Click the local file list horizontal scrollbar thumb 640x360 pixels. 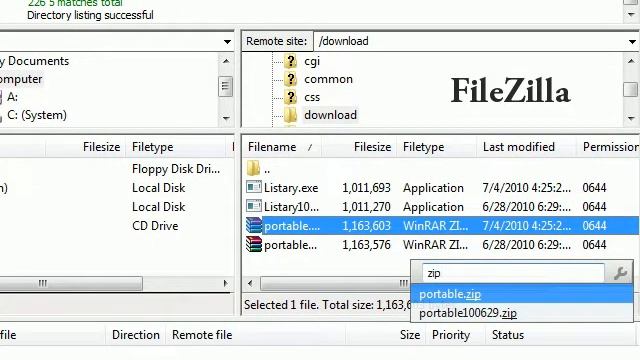point(70,283)
